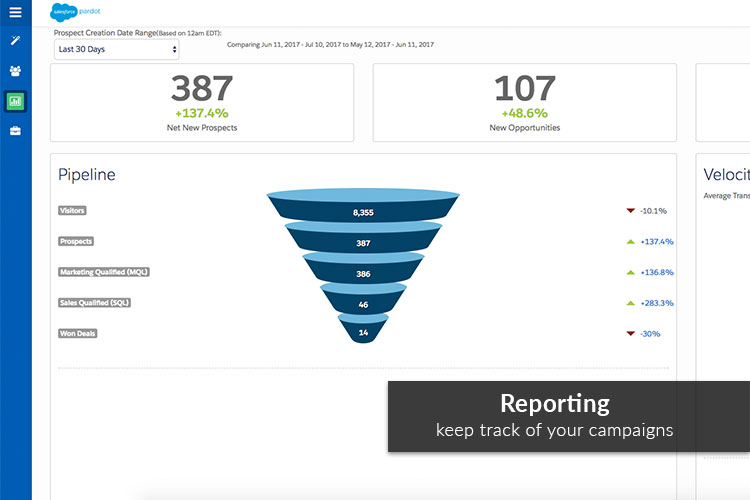Screen dimensions: 750x500
Task: Click the -30% change link
Action: [x=650, y=333]
